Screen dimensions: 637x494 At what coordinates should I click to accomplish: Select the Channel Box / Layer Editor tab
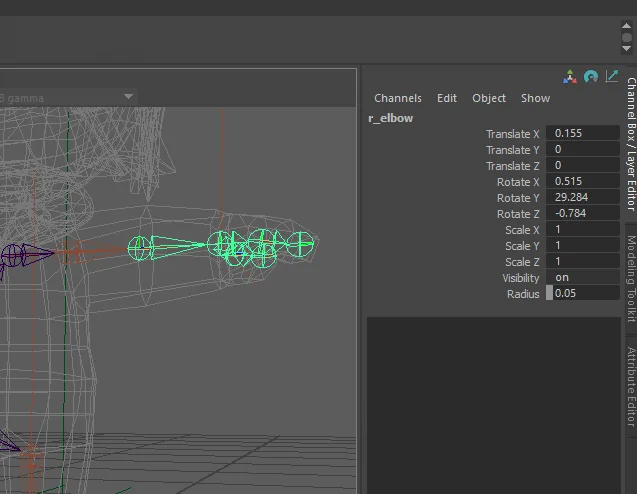coord(631,143)
